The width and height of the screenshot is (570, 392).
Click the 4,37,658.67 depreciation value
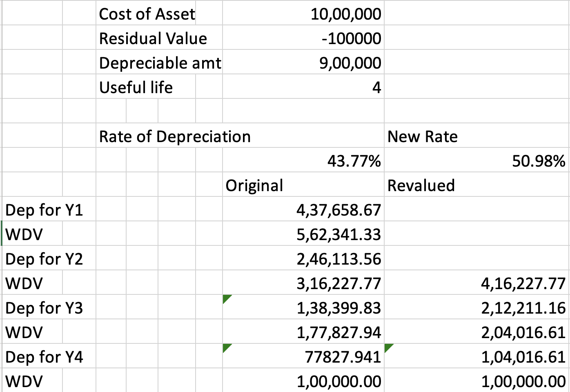pos(338,210)
